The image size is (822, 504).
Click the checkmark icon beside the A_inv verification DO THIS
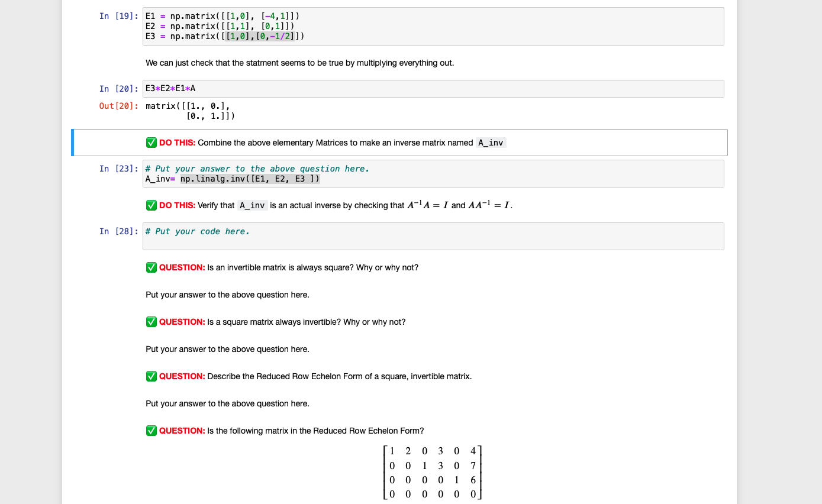151,205
